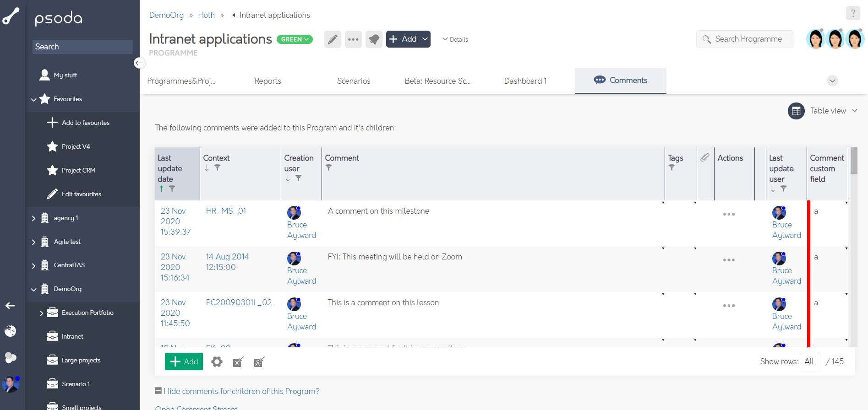
Task: Open the PC20090301L_02 context link
Action: [x=239, y=302]
